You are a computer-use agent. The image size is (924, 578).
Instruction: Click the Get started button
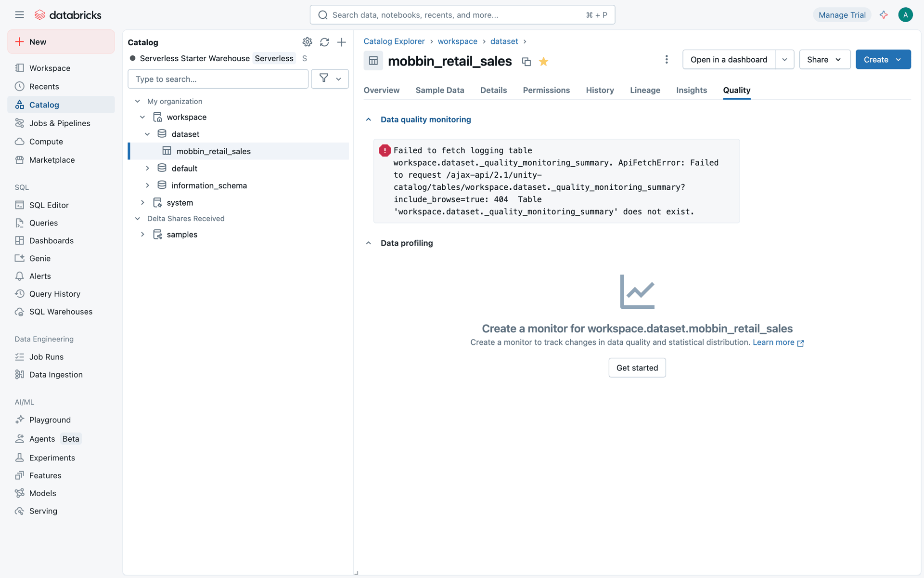[x=637, y=368]
